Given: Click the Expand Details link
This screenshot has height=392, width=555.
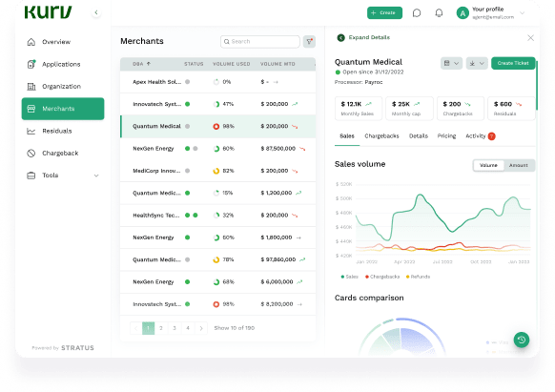Looking at the screenshot, I should tap(369, 37).
